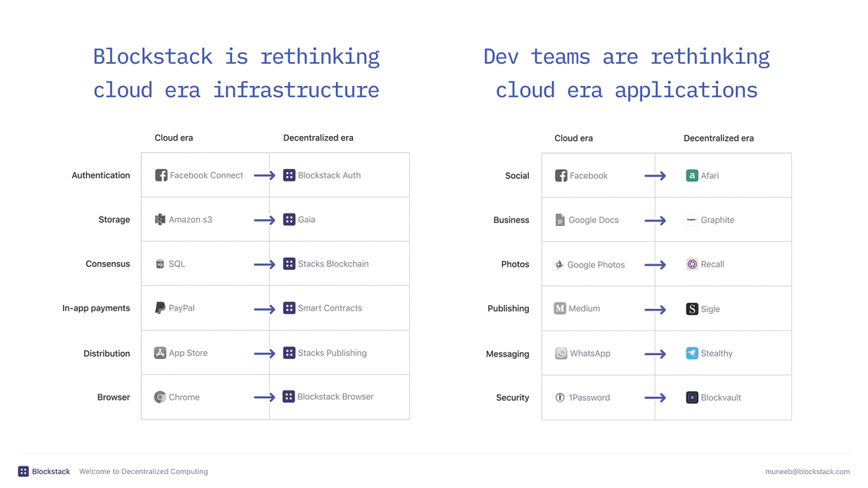
Task: Click the Blockstack Auth label
Action: (x=329, y=175)
